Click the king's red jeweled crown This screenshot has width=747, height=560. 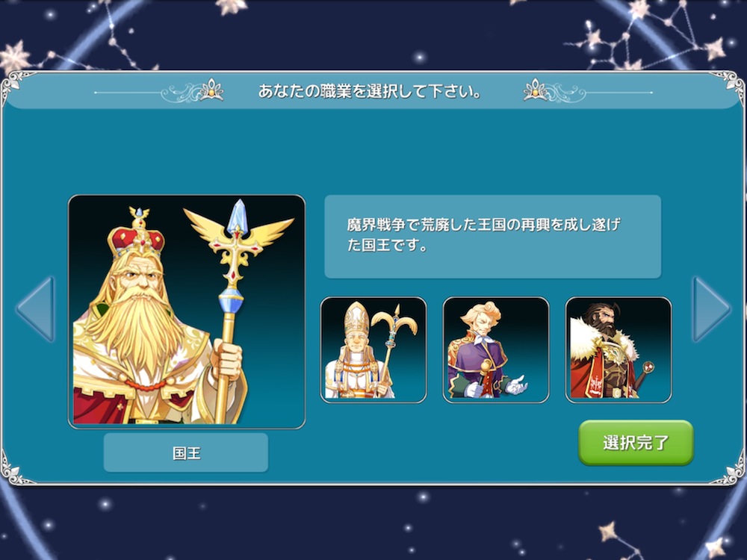point(137,236)
